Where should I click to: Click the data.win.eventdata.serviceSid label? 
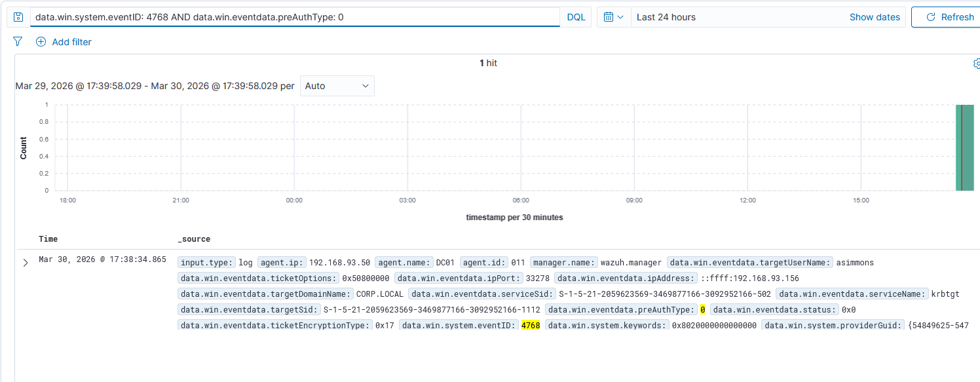click(482, 294)
